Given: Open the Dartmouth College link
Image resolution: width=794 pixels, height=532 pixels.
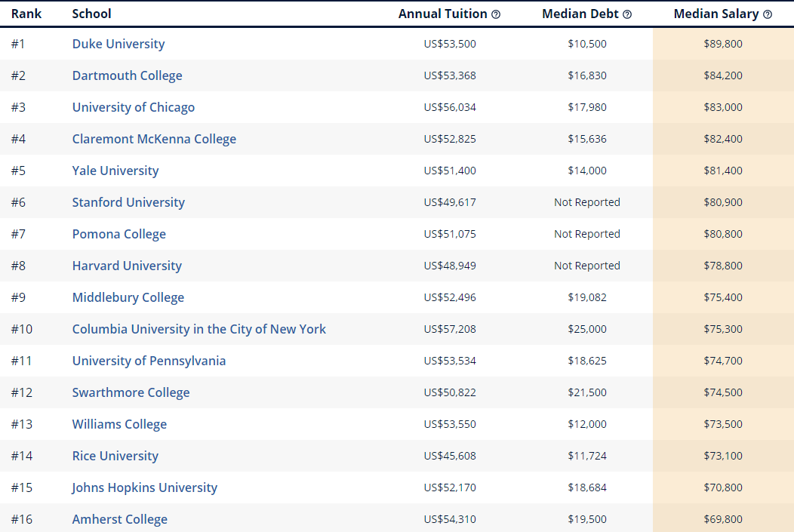Looking at the screenshot, I should pos(127,75).
